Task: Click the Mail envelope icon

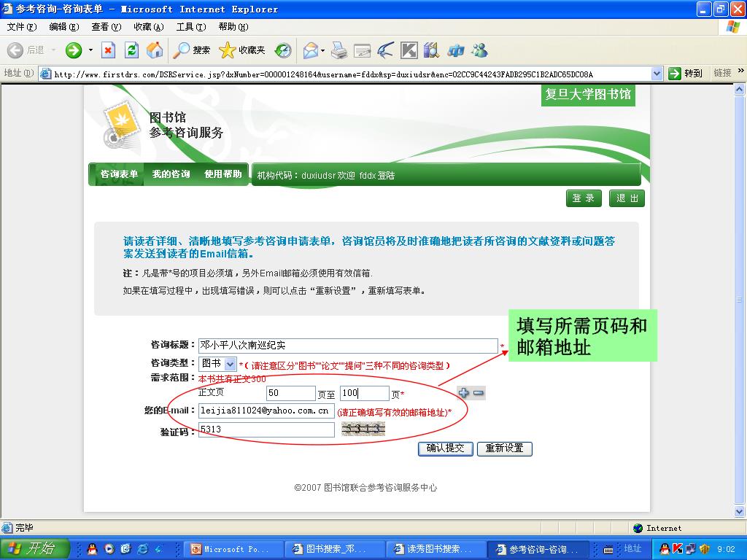Action: pos(311,50)
